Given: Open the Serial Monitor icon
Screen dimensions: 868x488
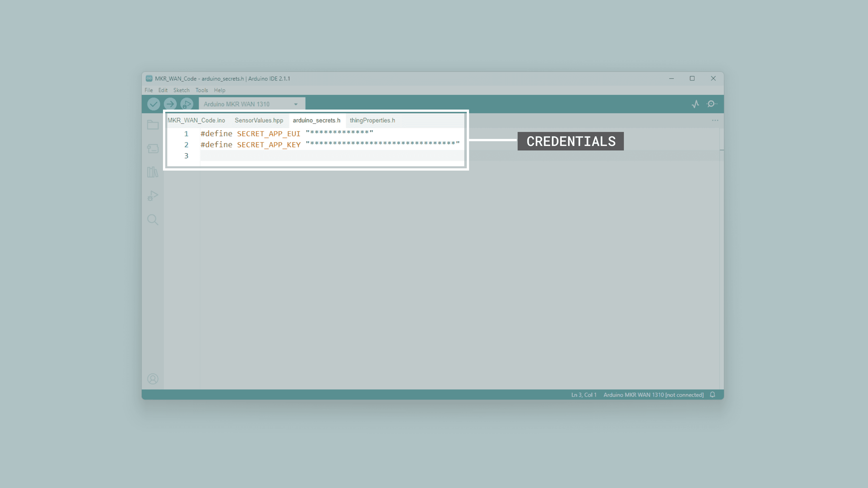Looking at the screenshot, I should pos(711,104).
